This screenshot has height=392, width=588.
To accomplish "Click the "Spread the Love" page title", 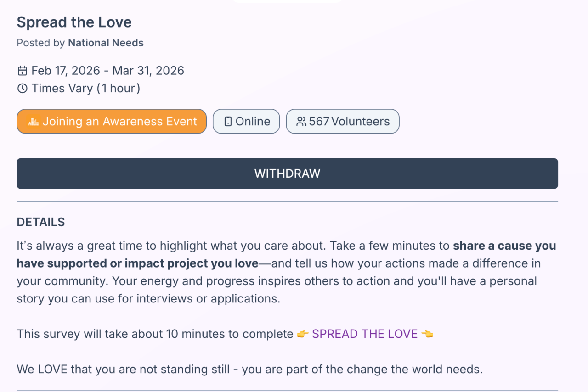I will (74, 22).
